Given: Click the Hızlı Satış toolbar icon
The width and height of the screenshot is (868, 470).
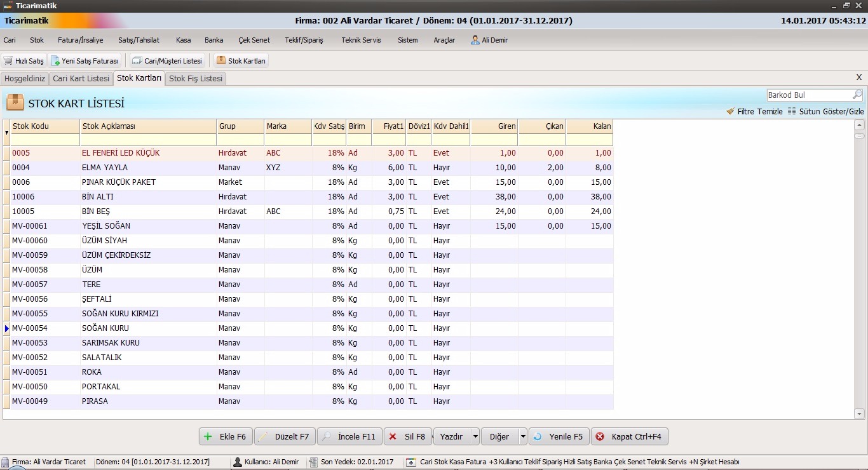Looking at the screenshot, I should coord(23,61).
